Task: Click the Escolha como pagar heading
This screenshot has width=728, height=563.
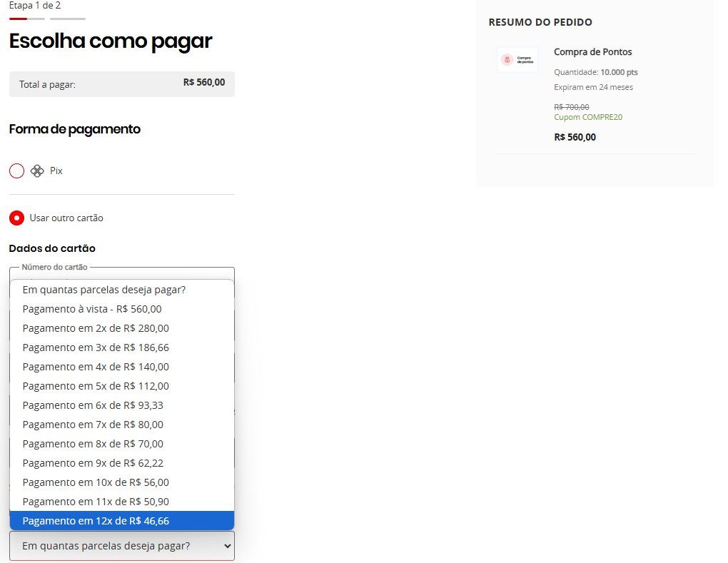Action: pos(111,41)
